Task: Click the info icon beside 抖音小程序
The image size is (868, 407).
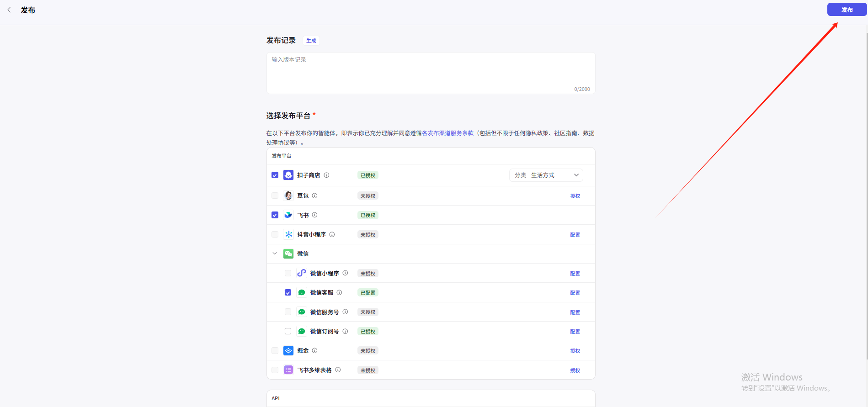Action: [332, 234]
